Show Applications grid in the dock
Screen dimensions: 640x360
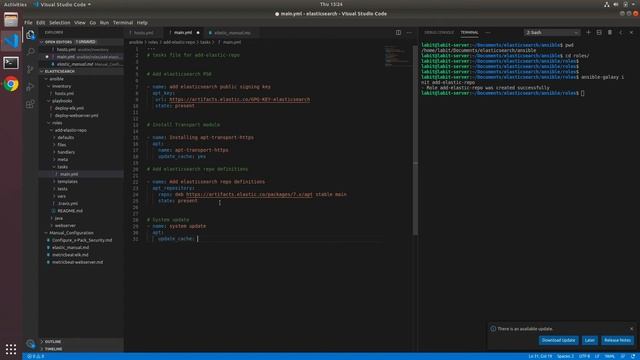11,349
